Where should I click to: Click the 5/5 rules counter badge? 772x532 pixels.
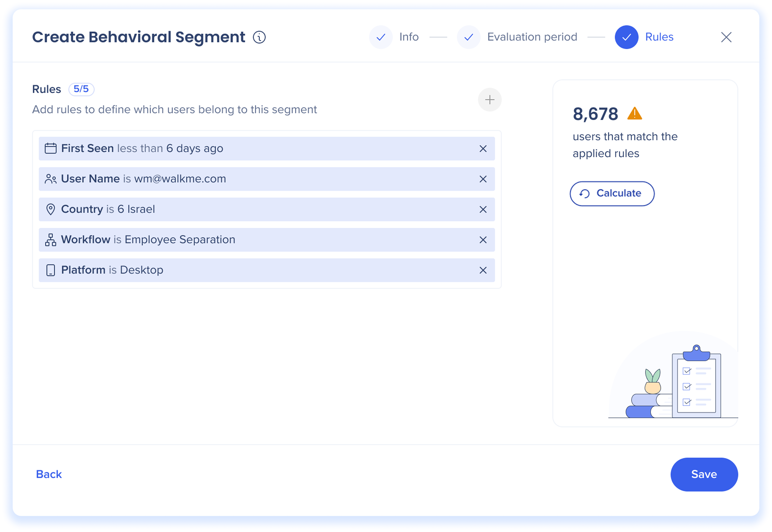(81, 89)
